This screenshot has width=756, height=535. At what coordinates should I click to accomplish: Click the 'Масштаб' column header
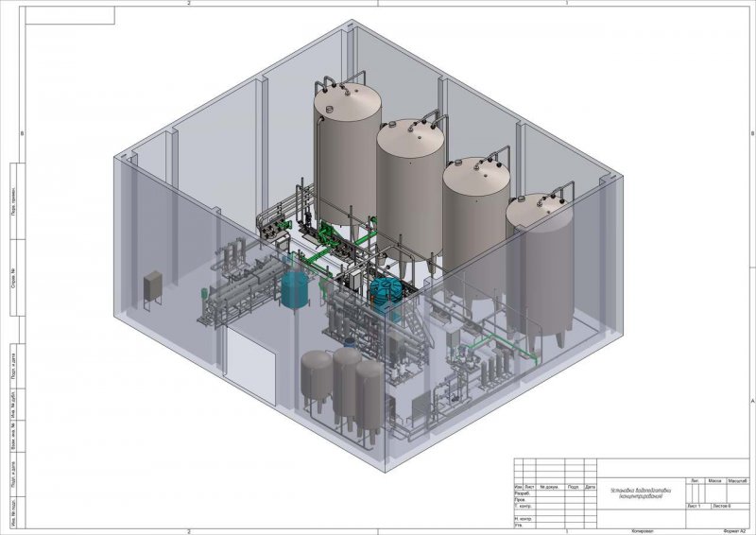[x=738, y=481]
